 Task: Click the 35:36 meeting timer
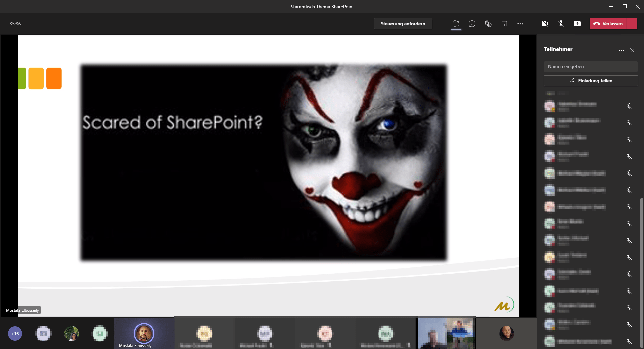[15, 24]
